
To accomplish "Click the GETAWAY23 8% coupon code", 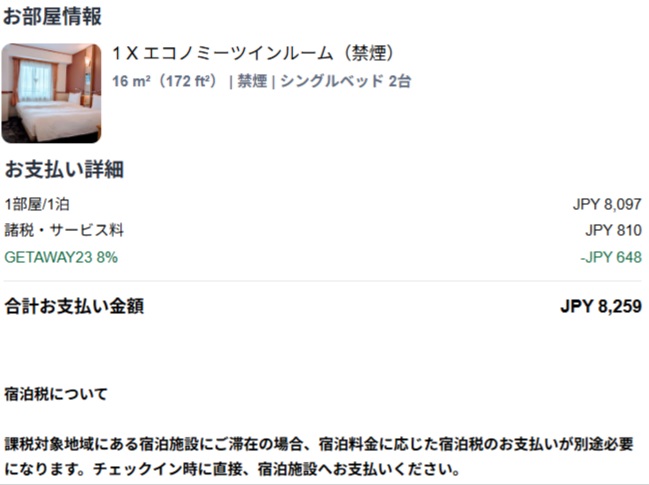I will click(x=61, y=257).
